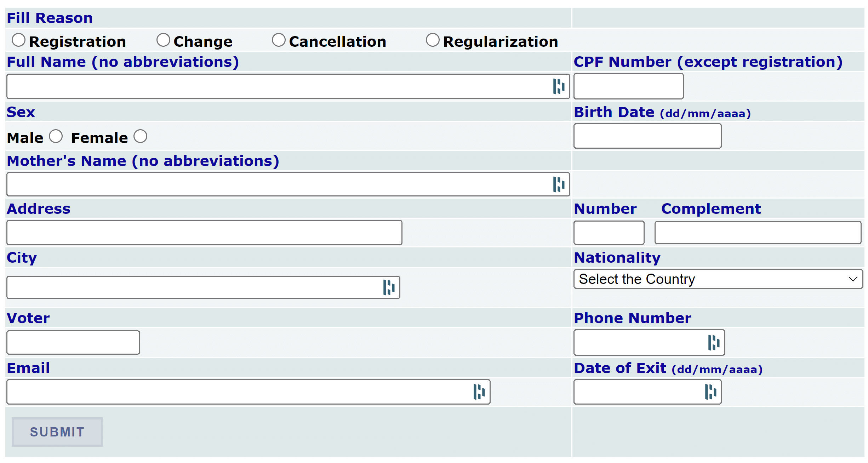Select Female as the sex
Screen dimensions: 868x463
(x=140, y=136)
